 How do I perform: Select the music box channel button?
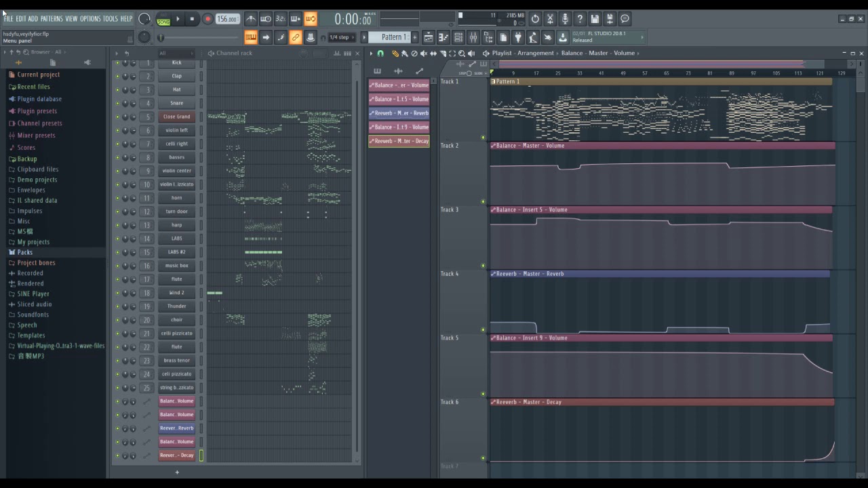tap(176, 266)
